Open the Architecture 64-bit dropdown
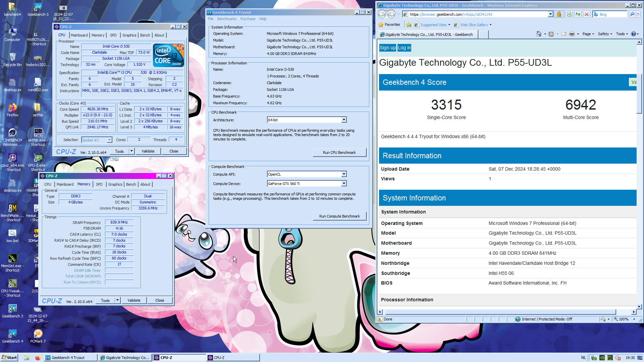The width and height of the screenshot is (644, 362). (344, 120)
